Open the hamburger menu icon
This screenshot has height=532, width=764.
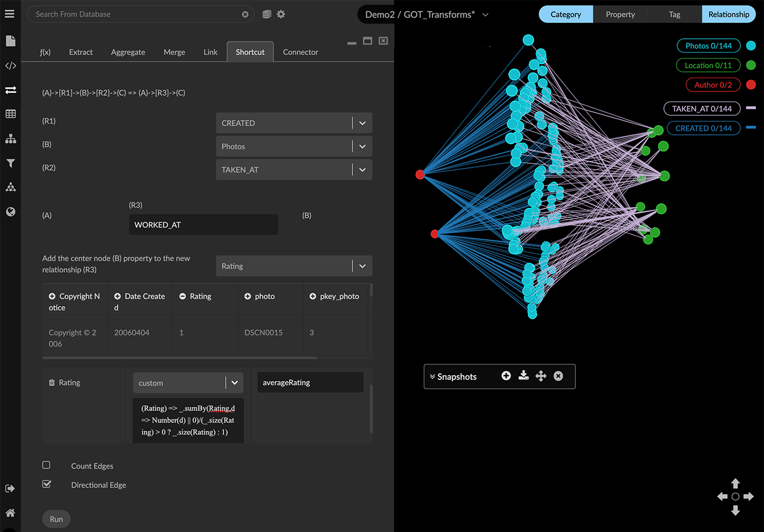tap(10, 14)
